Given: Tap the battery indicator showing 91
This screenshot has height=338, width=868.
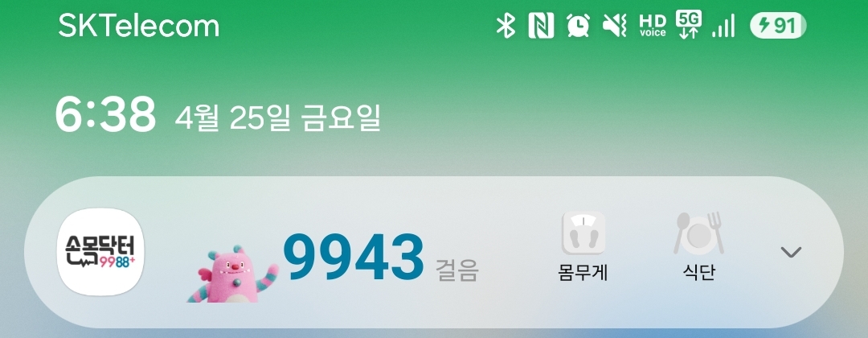Looking at the screenshot, I should click(778, 26).
